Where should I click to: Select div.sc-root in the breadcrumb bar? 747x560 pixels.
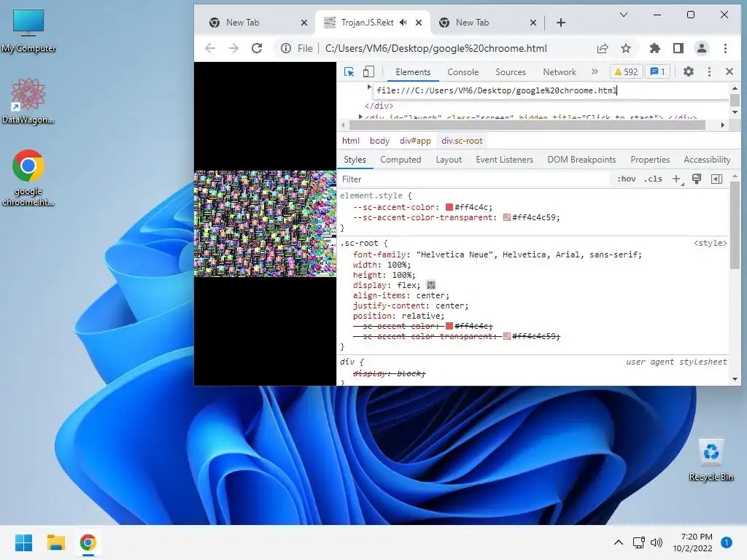[x=462, y=141]
